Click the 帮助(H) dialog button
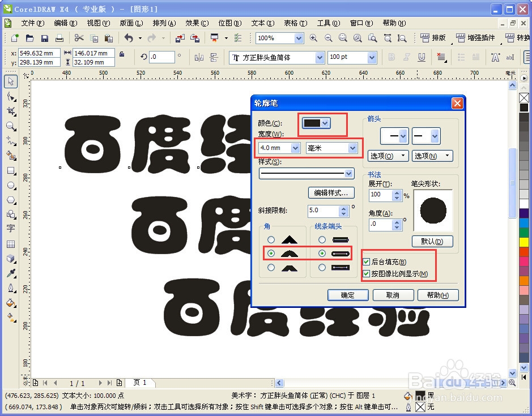Viewport: 532px width, 416px height. tap(438, 295)
